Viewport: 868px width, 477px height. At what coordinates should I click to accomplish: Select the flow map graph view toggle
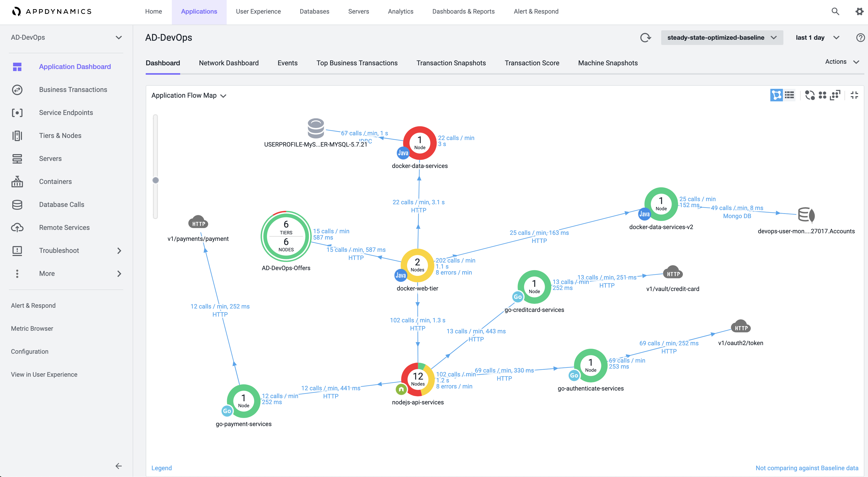pos(776,95)
